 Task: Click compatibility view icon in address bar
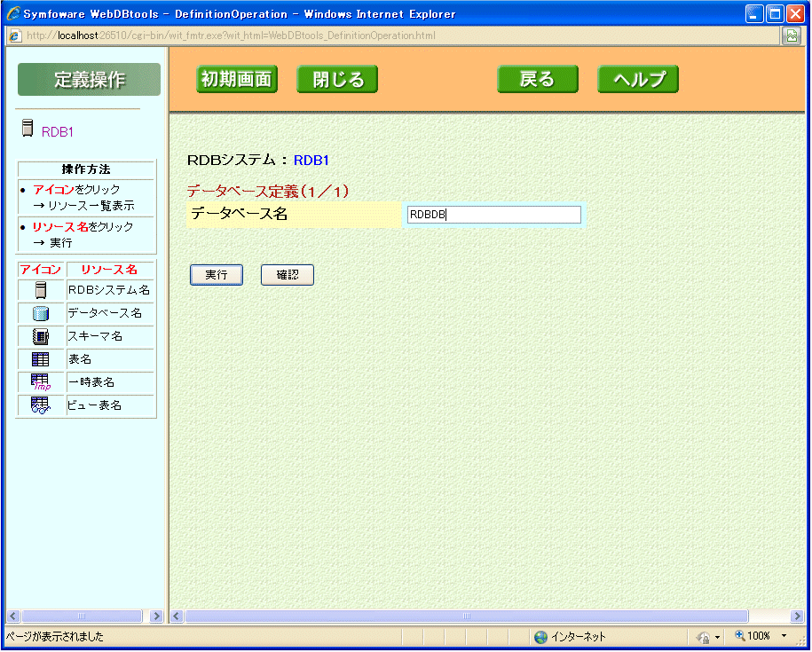point(791,35)
